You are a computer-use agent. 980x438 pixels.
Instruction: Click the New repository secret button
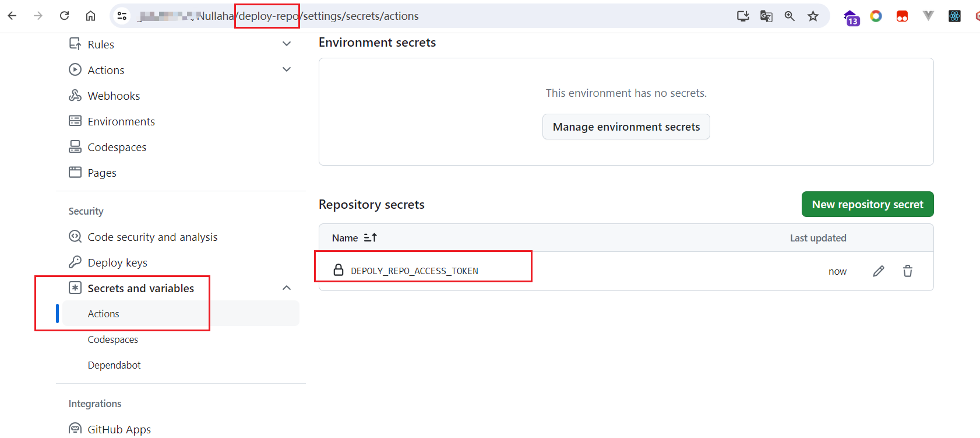point(868,204)
